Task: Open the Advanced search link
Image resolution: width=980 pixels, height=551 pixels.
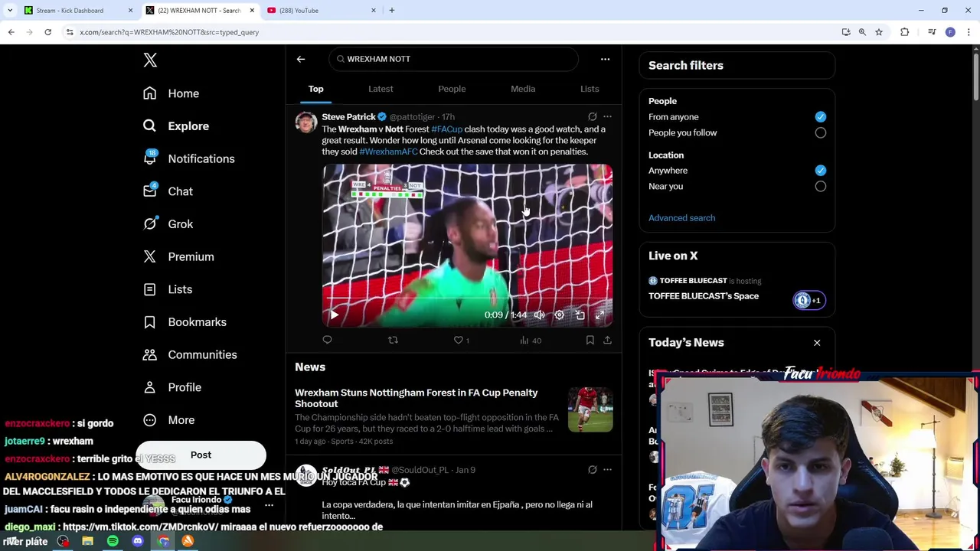Action: 681,218
